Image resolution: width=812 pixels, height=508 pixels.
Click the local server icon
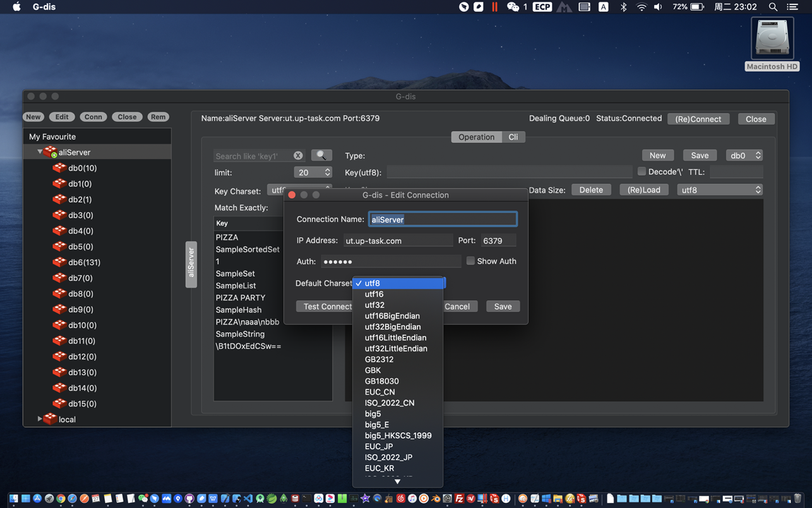[51, 419]
